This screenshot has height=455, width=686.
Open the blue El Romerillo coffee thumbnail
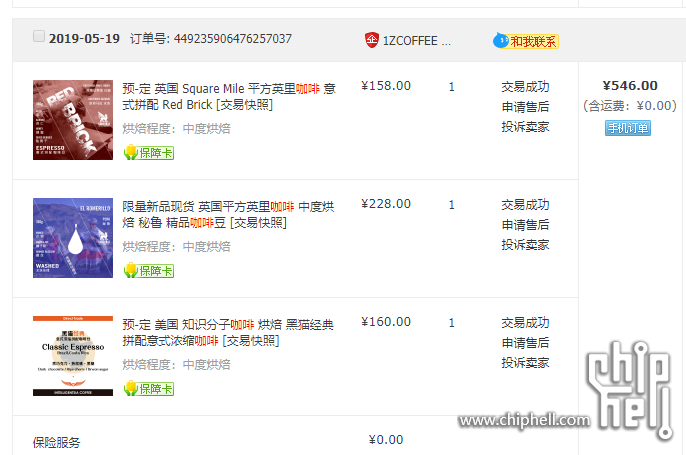[73, 238]
